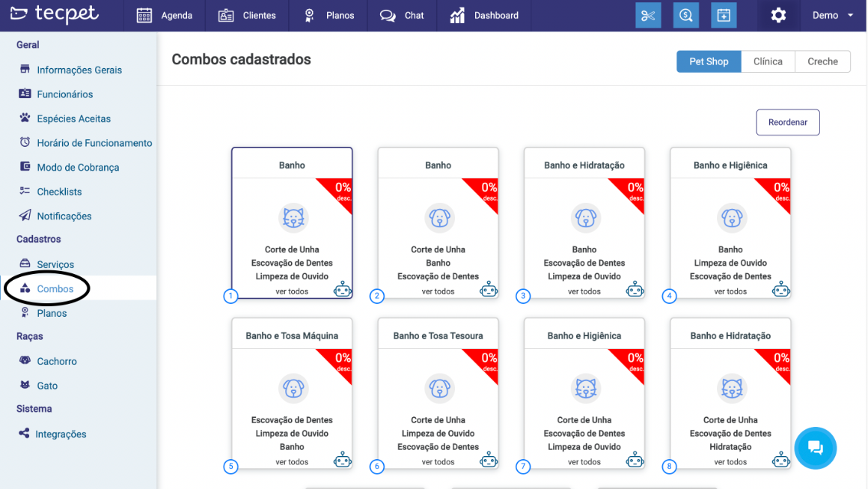Open settings gear in top bar

pos(778,16)
